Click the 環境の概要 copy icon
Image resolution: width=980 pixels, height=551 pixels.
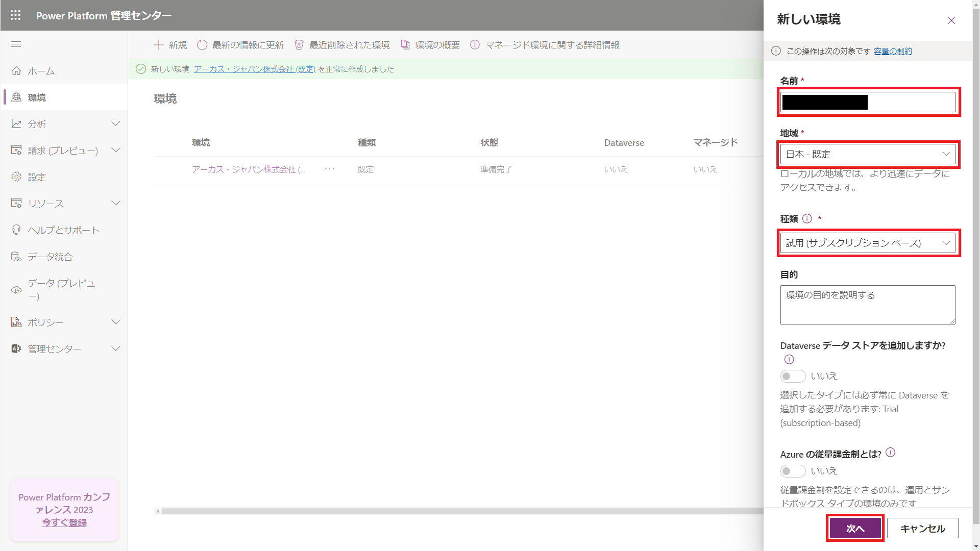pyautogui.click(x=405, y=45)
